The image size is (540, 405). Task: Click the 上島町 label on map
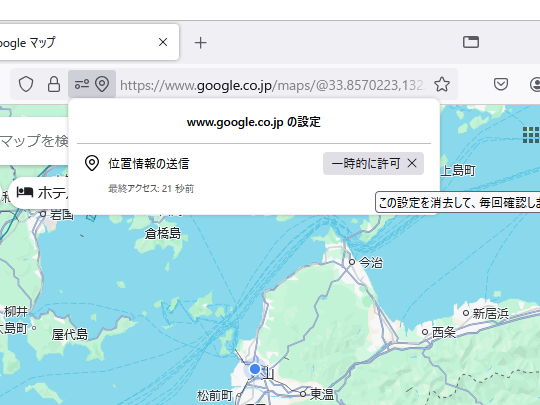click(x=458, y=170)
